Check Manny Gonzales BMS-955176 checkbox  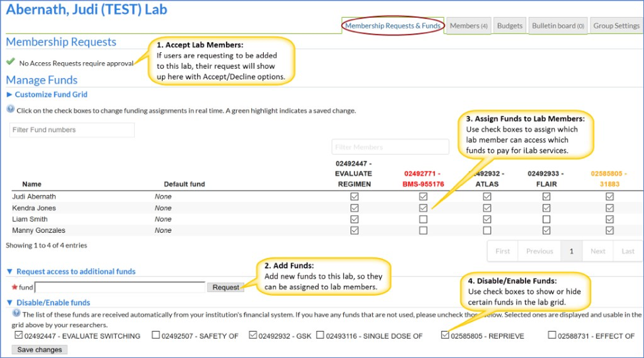pyautogui.click(x=423, y=230)
